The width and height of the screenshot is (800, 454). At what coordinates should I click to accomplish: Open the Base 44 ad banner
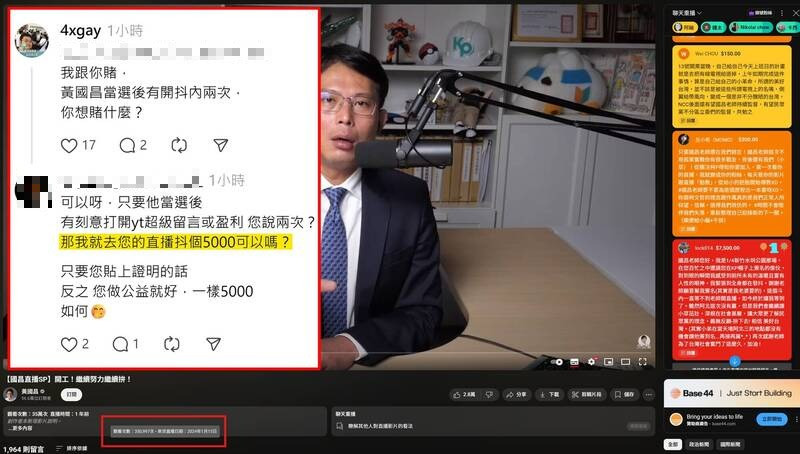731,393
